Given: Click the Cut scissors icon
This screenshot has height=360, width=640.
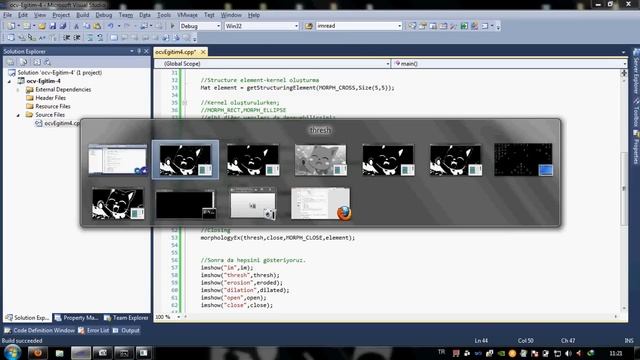Looking at the screenshot, I should pos(76,26).
